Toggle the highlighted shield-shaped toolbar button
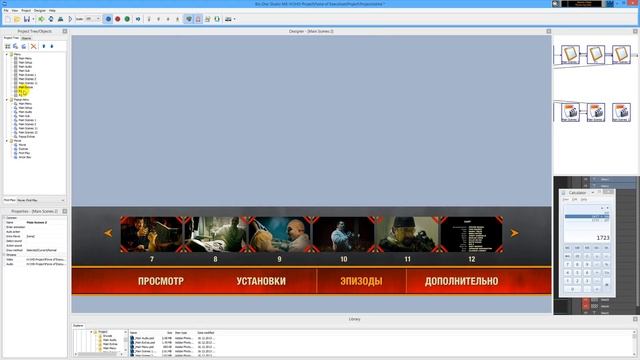The width and height of the screenshot is (640, 360). 189,19
